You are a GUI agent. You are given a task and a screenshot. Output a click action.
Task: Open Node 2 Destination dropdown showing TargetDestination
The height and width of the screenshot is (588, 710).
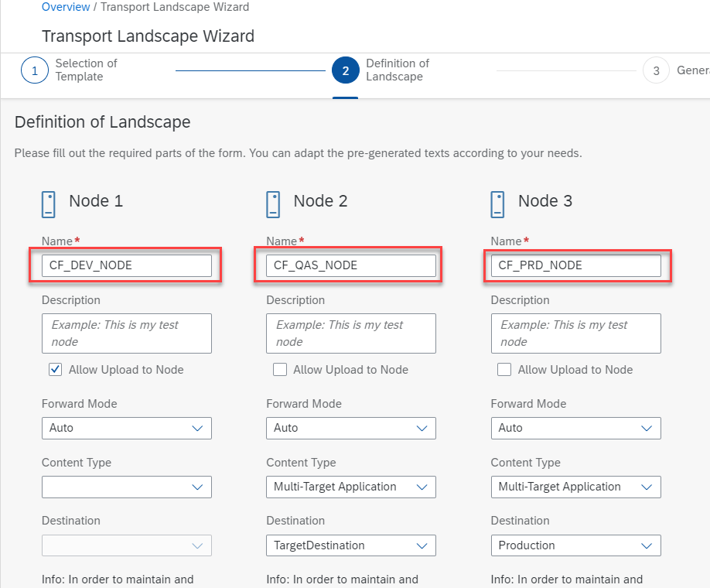tap(350, 545)
